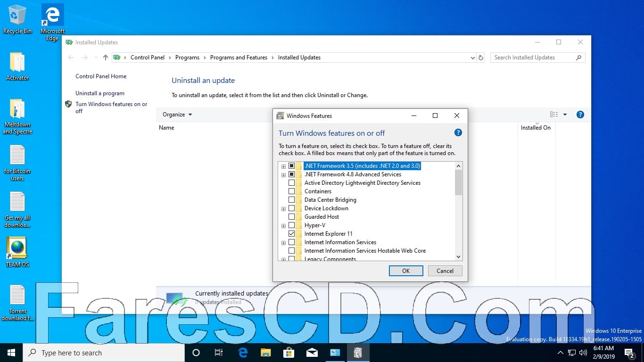Viewport: 644px width, 362px height.
Task: Expand .NET Framework 3.5 tree node
Action: click(283, 166)
